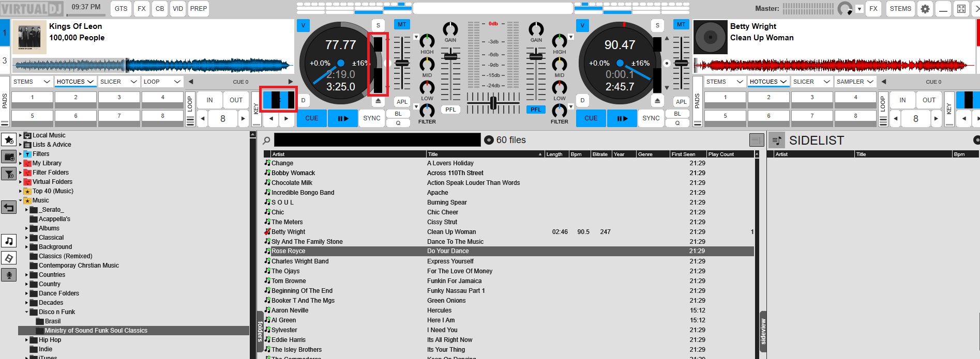This screenshot has width=980, height=359.
Task: Click the Betty Wright vinyl cover art
Action: [710, 37]
